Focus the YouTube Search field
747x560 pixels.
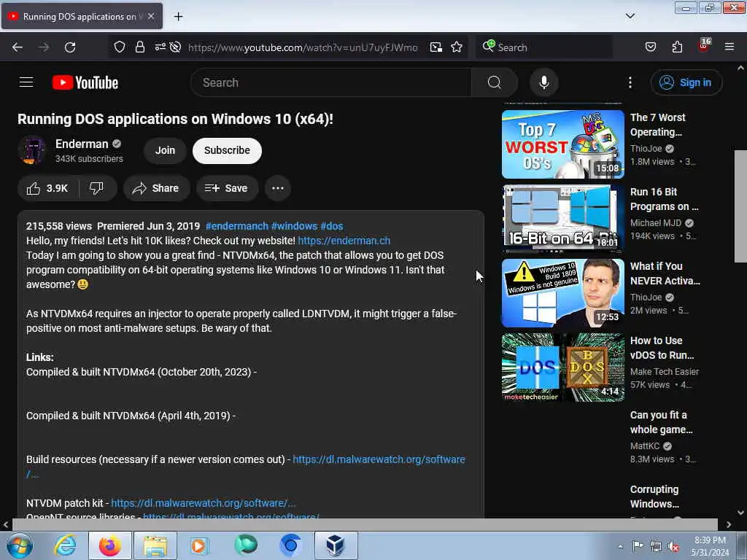pyautogui.click(x=330, y=82)
